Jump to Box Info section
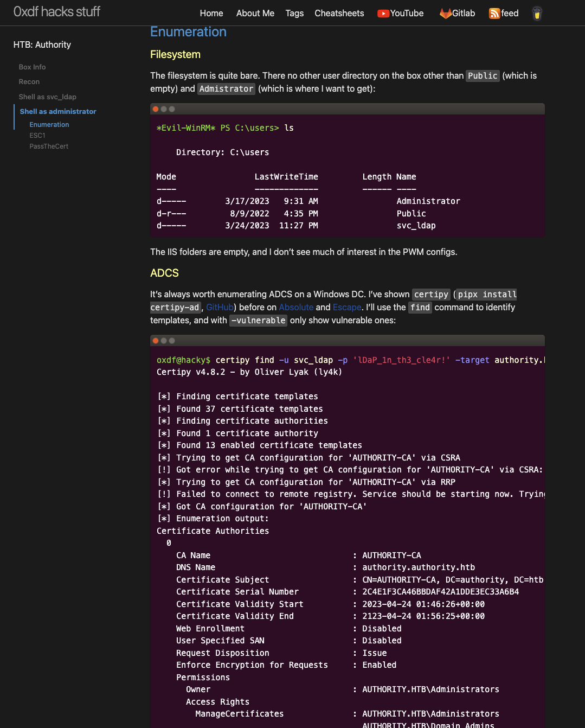 [x=32, y=67]
